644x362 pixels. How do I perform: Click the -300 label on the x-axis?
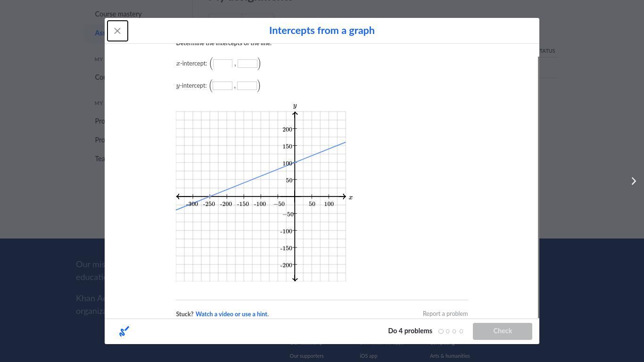(x=191, y=204)
